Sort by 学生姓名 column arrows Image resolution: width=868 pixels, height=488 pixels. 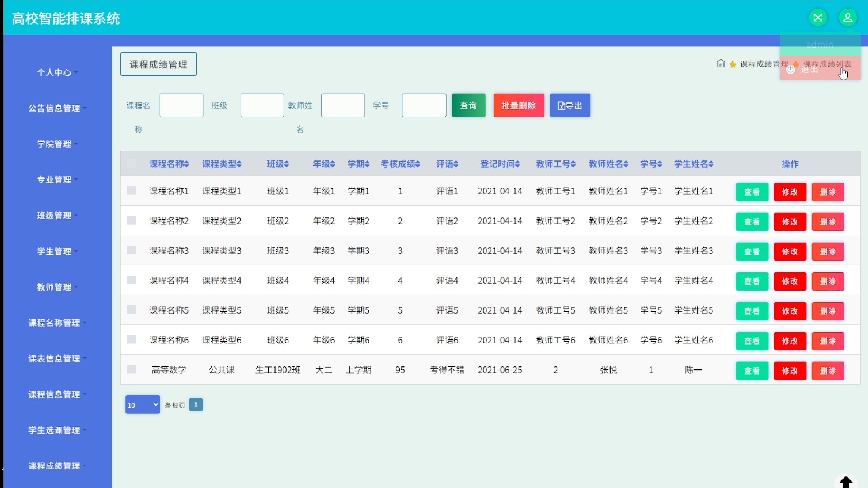[x=711, y=164]
